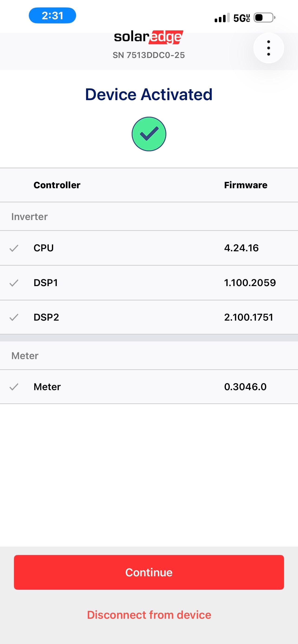
Task: Tap the Firmware column header
Action: 246,185
